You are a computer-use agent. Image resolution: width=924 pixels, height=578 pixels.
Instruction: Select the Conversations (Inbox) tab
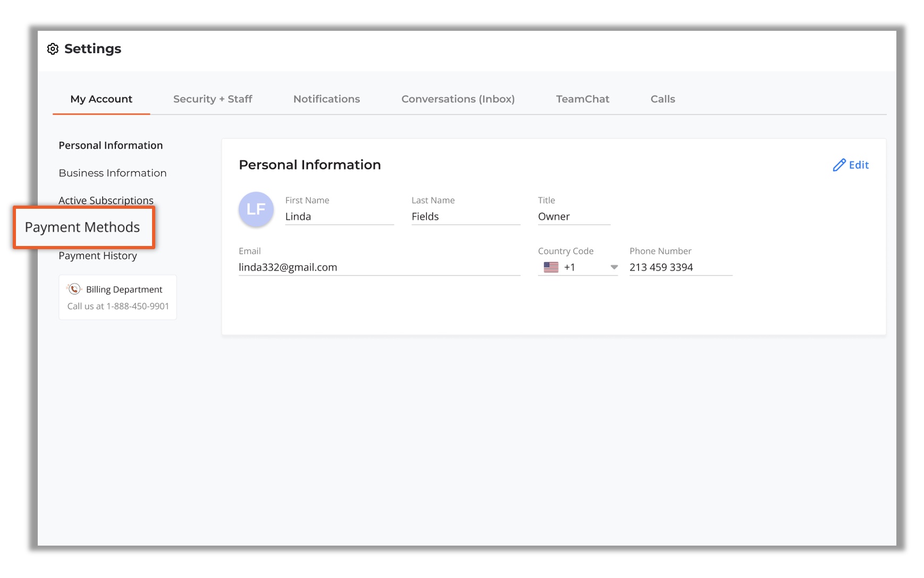click(458, 99)
